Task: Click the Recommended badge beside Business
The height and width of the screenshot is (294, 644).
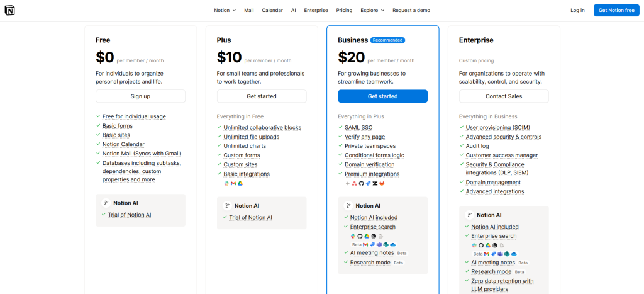Action: tap(387, 40)
